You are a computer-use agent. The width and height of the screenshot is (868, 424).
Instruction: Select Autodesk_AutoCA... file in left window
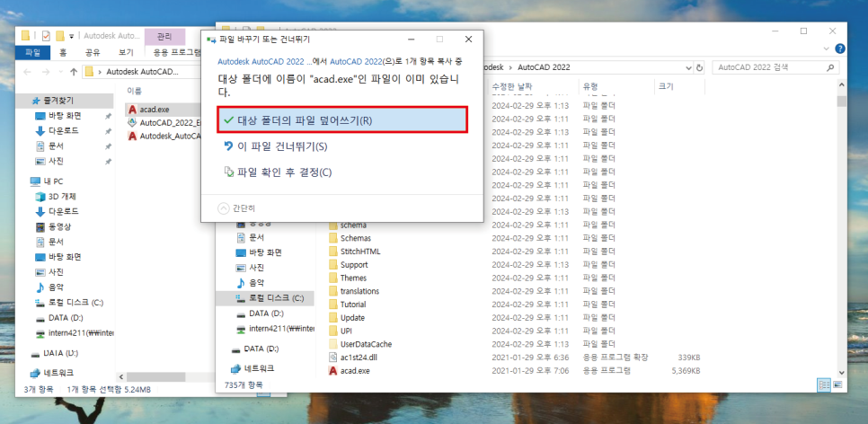tap(169, 136)
